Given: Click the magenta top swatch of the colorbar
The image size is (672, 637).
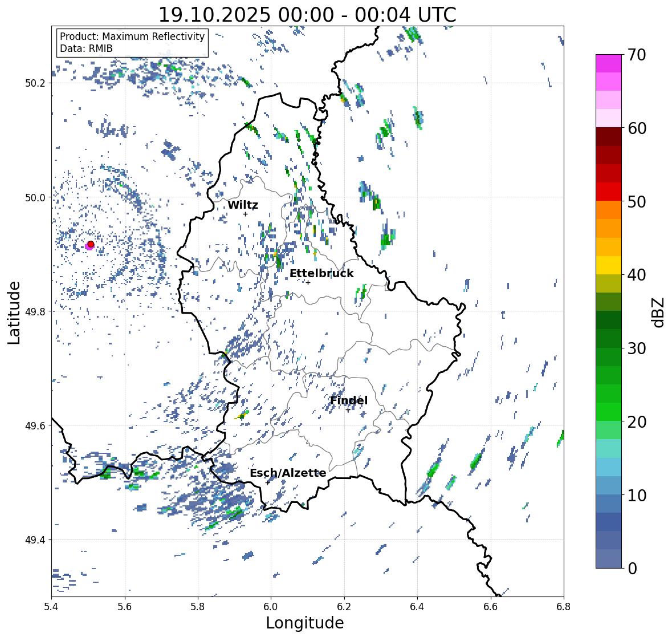Looking at the screenshot, I should pos(609,63).
